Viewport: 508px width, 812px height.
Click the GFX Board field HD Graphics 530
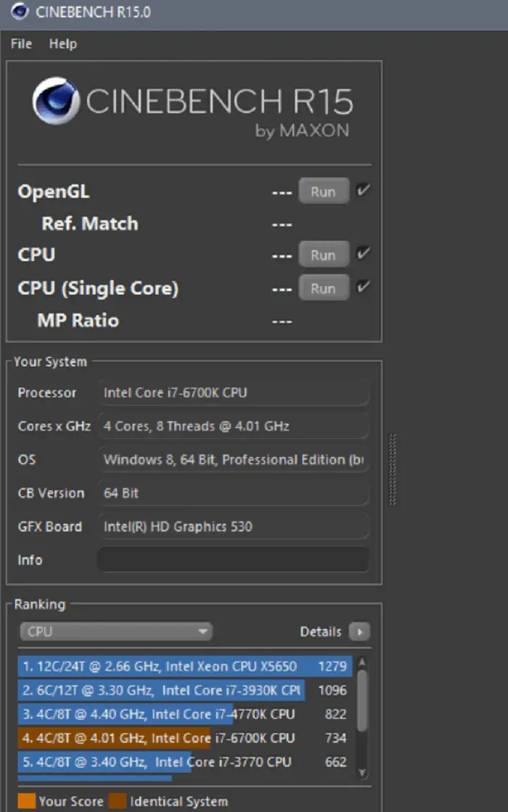[233, 527]
